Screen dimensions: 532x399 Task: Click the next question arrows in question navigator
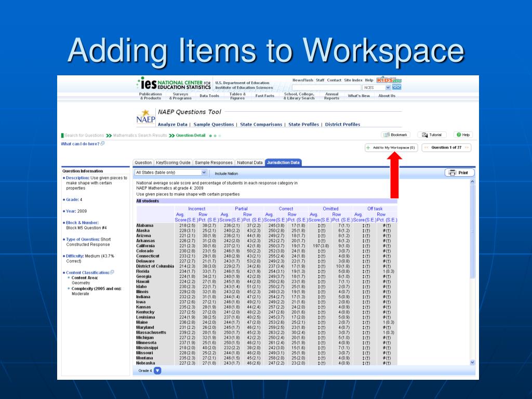467,148
